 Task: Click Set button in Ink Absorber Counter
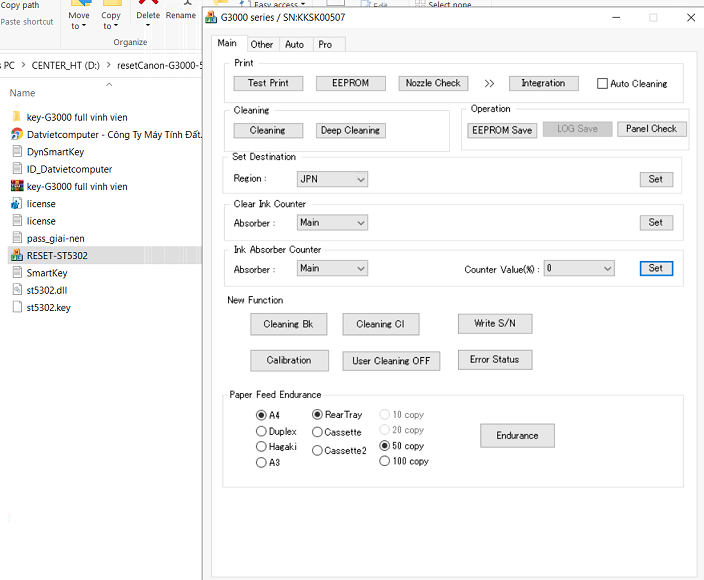656,268
